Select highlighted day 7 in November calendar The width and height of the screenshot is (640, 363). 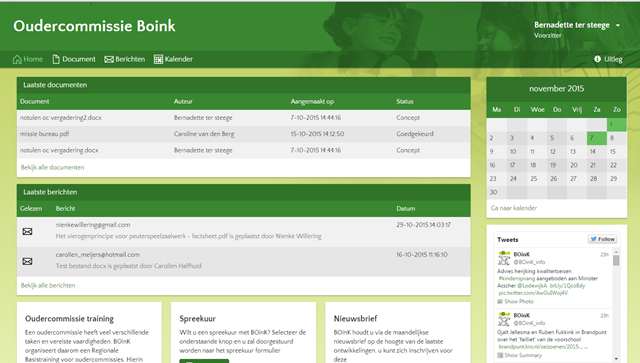click(x=597, y=138)
